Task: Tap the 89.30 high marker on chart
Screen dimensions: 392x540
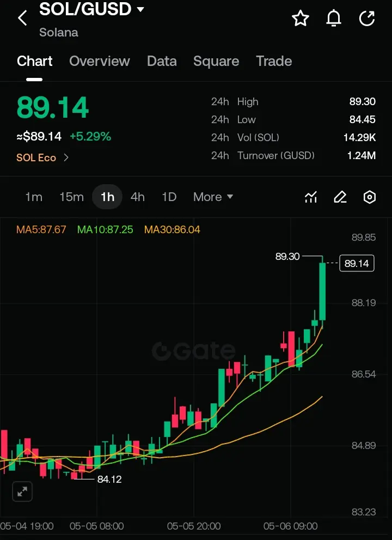Action: tap(287, 256)
